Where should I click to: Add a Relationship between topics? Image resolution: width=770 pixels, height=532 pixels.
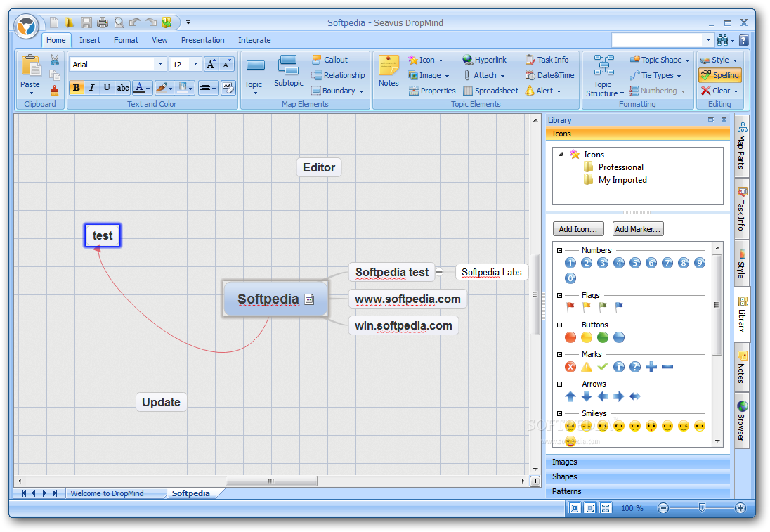(x=339, y=75)
